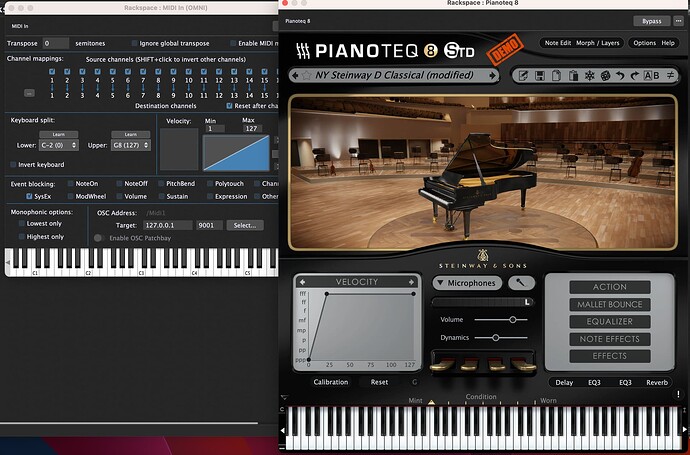This screenshot has height=455, width=690.
Task: Click the OSC target IP field 127.0.0.1
Action: tap(168, 225)
